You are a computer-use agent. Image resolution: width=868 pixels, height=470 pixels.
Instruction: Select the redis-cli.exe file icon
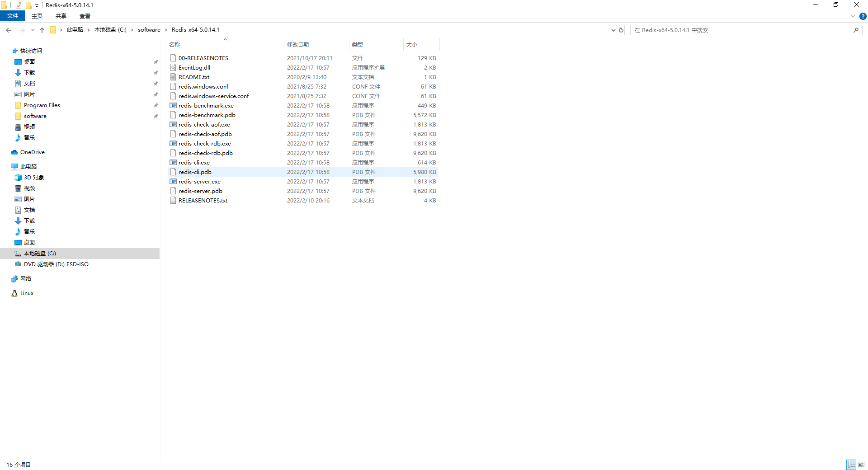point(173,163)
